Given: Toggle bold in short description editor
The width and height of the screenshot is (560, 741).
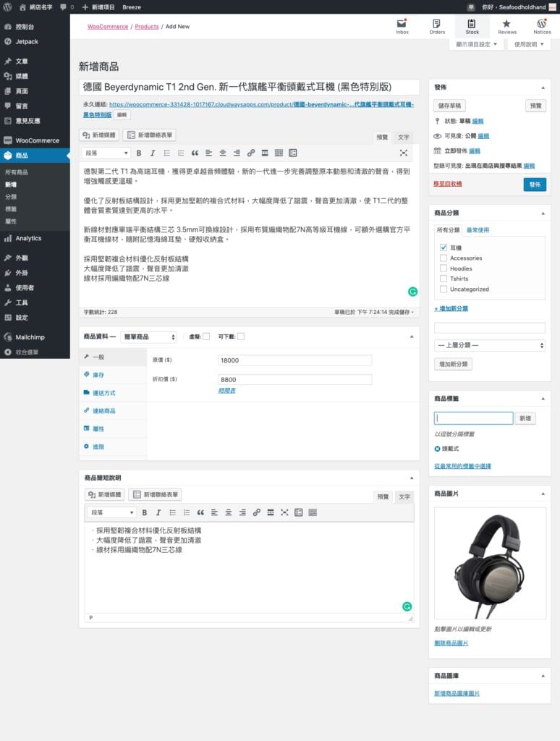Looking at the screenshot, I should [144, 513].
